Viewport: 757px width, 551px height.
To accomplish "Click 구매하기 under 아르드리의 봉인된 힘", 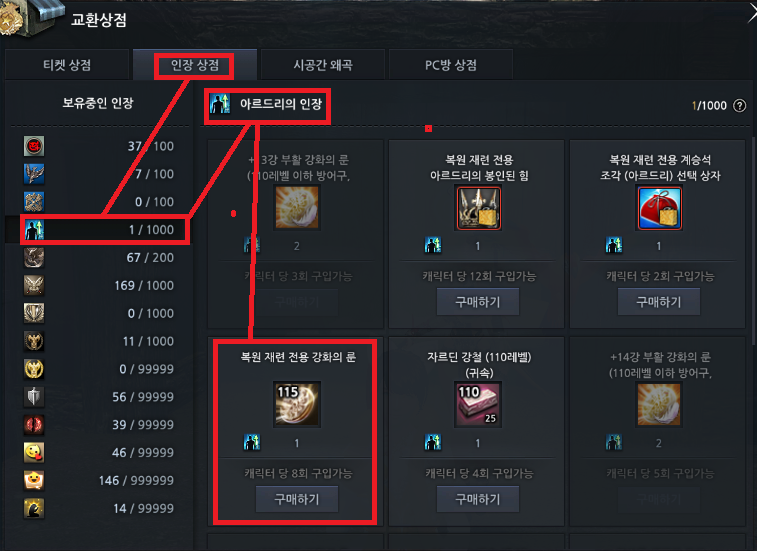I will coord(477,302).
